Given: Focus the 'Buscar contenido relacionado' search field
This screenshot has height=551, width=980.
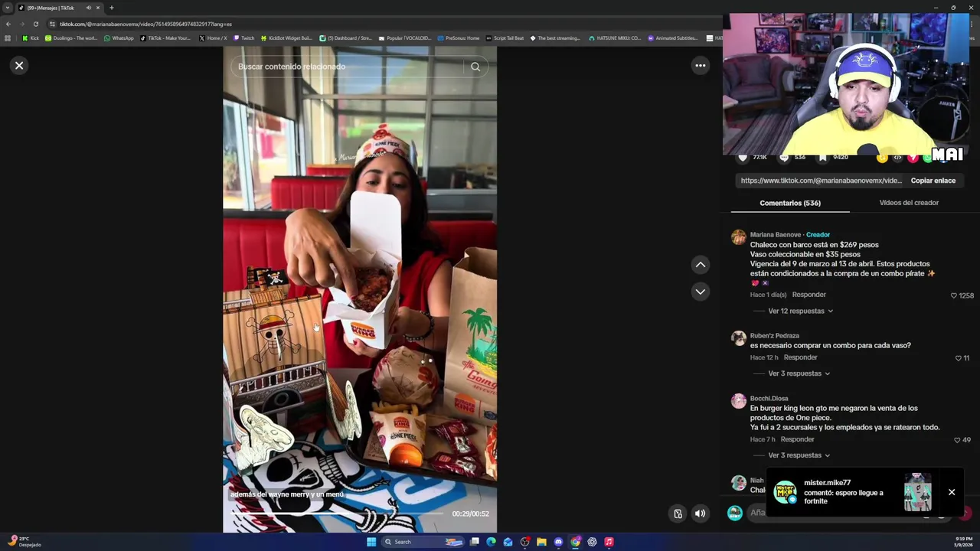Looking at the screenshot, I should click(348, 67).
